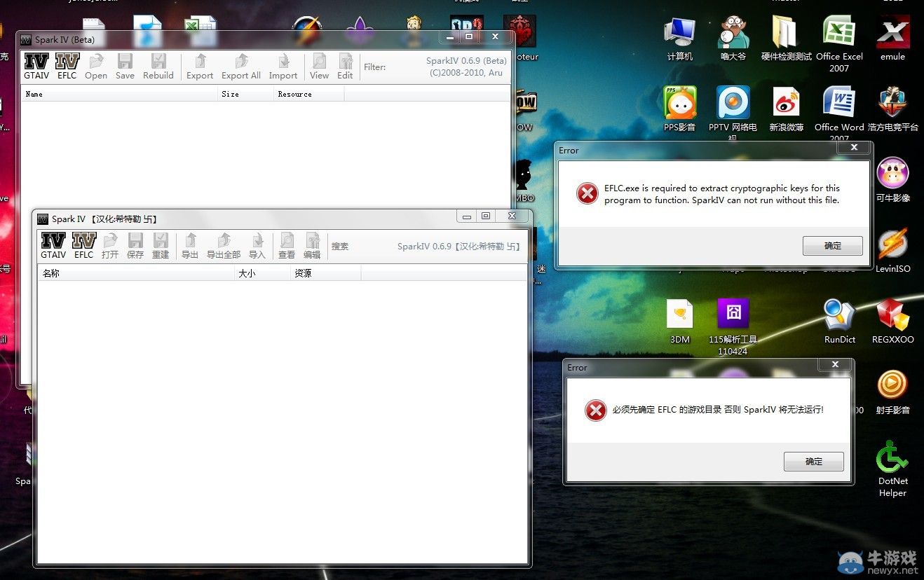Sort by Name column in Beta window
Screen dimensions: 924x580
119,94
